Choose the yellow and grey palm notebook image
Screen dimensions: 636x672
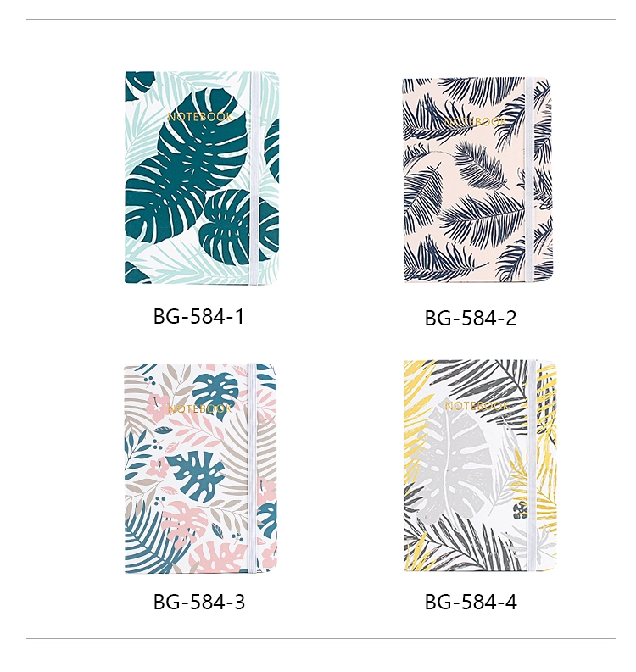[480, 465]
